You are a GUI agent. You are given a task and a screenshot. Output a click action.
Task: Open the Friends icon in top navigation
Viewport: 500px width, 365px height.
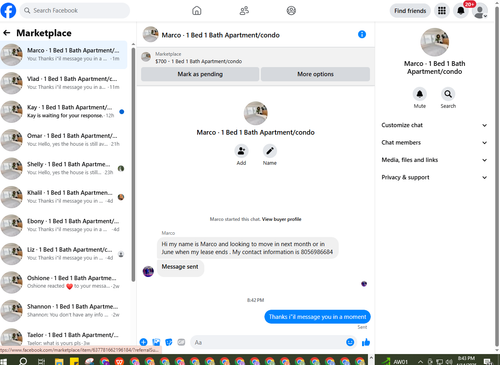tap(244, 11)
